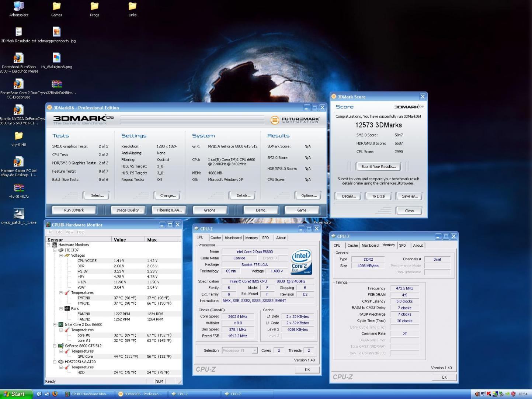The height and width of the screenshot is (399, 532).
Task: Click Demo button in 3DMark06
Action: point(262,210)
